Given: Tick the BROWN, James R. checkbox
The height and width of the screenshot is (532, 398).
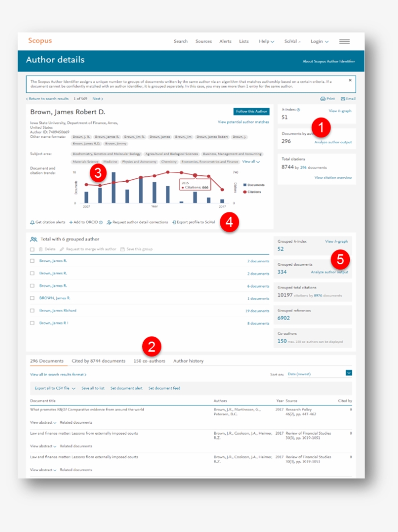Looking at the screenshot, I should [x=32, y=298].
